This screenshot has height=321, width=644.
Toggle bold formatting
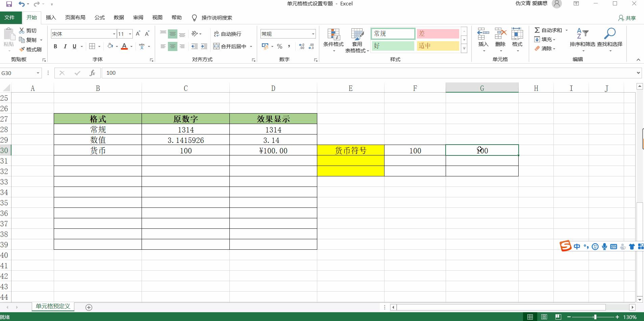pos(56,47)
